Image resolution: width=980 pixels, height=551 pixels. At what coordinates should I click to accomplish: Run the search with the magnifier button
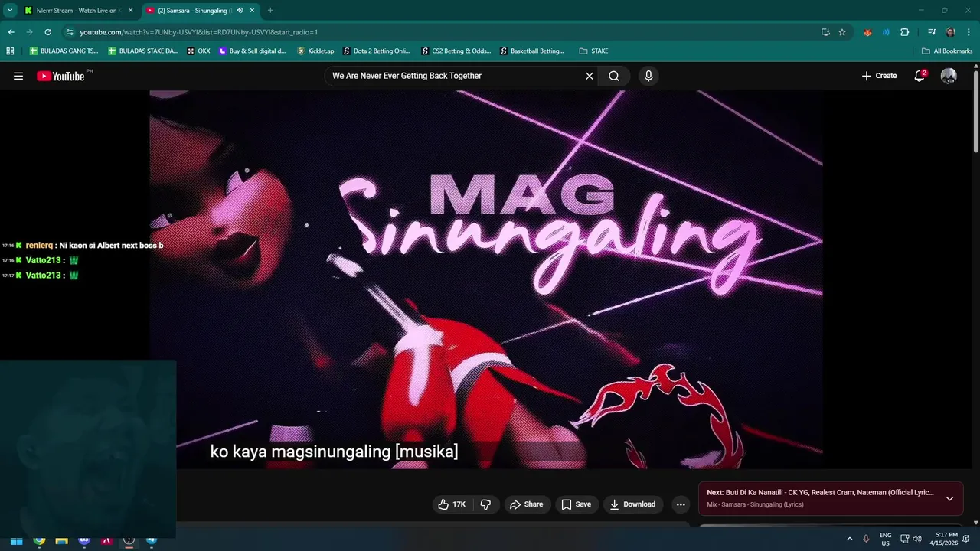614,76
